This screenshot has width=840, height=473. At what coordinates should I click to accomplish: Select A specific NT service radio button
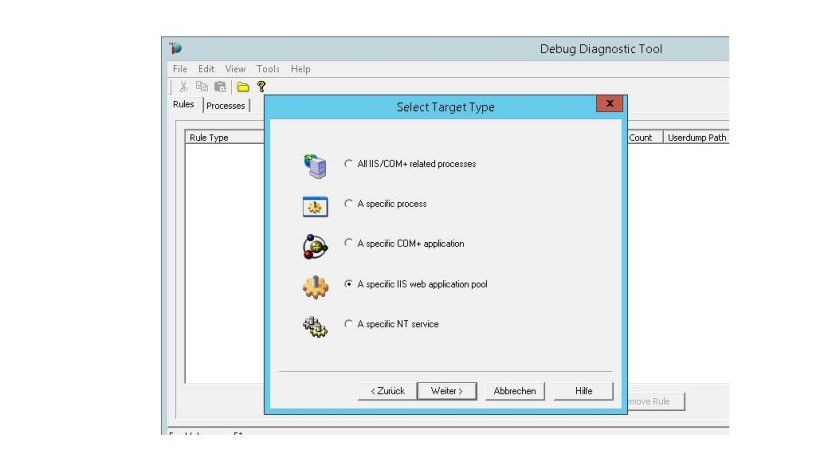coord(349,324)
